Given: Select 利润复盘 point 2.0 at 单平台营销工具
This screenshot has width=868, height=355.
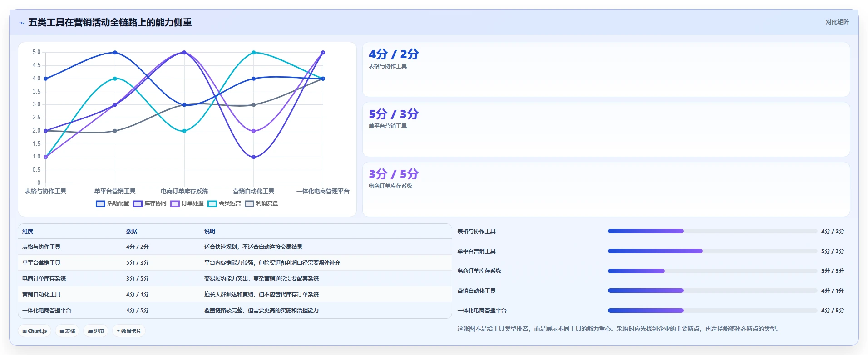Looking at the screenshot, I should tap(115, 131).
